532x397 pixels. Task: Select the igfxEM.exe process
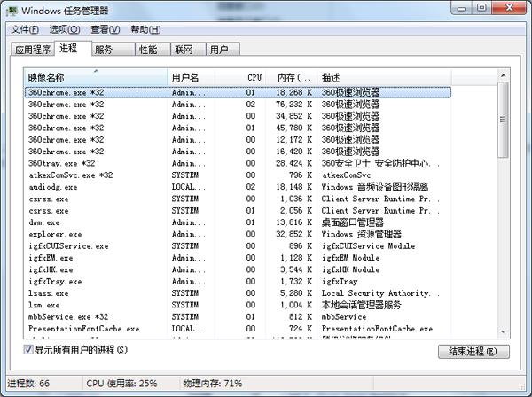pos(238,258)
